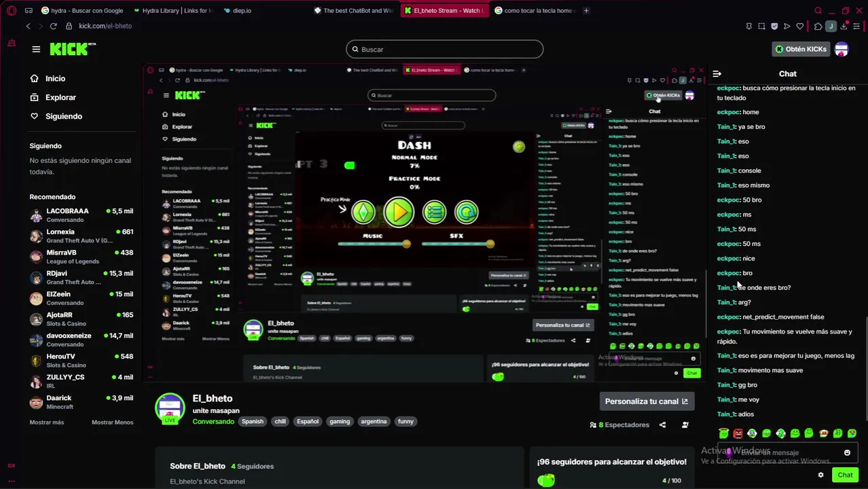Image resolution: width=868 pixels, height=489 pixels.
Task: Open ElZeein channel in Recomendado
Action: tap(82, 298)
